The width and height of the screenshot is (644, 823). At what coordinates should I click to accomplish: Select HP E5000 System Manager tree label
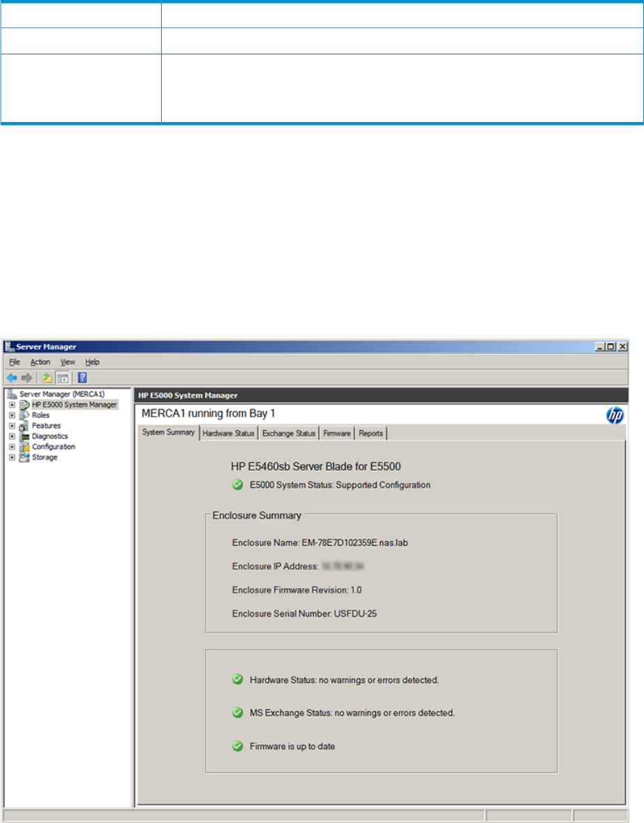75,405
